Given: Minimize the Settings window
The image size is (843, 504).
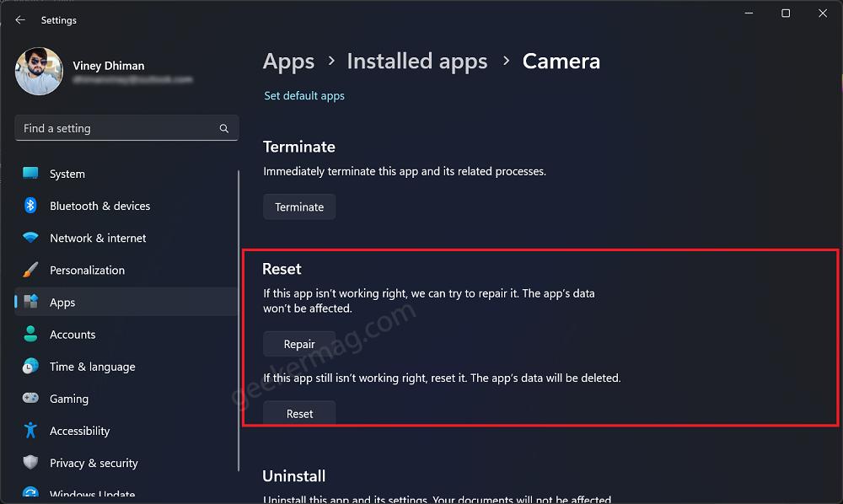Looking at the screenshot, I should [749, 13].
